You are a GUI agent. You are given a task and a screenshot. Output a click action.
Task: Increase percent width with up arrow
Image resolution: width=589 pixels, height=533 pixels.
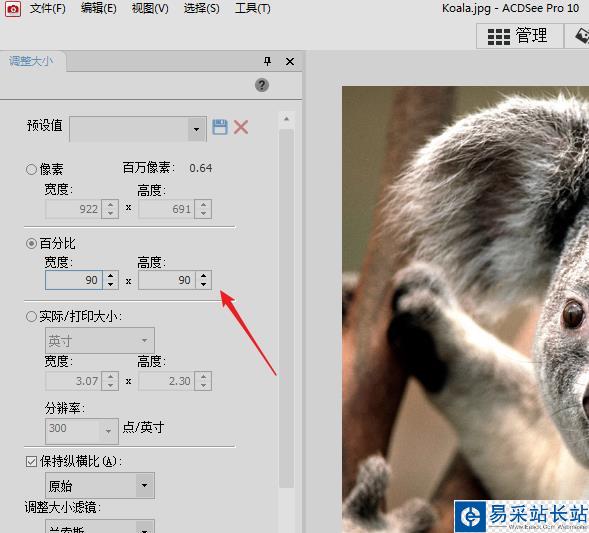tap(110, 275)
